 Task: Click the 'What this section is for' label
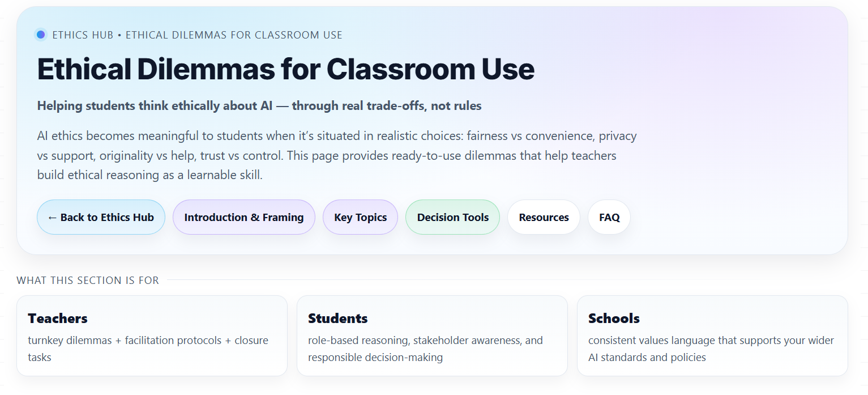point(88,281)
